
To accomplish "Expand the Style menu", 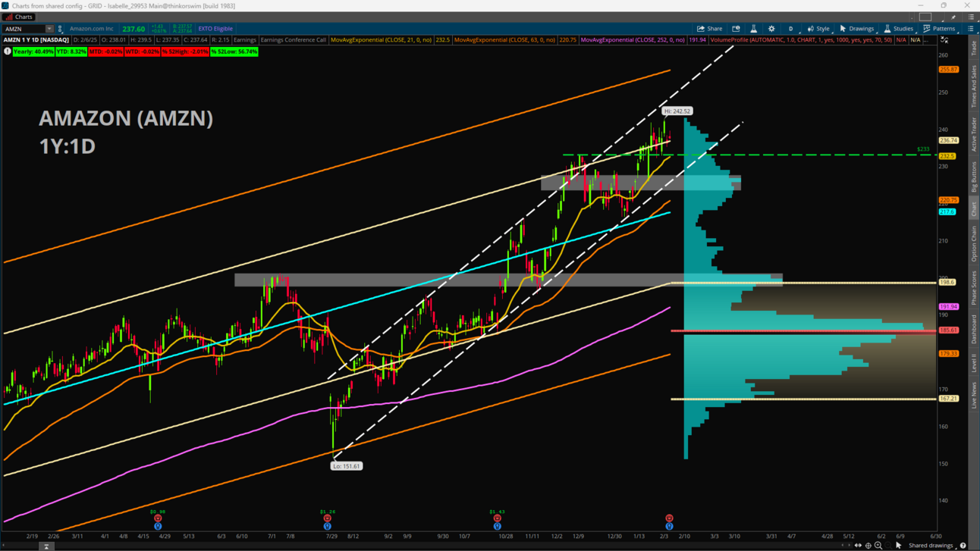I will click(818, 29).
